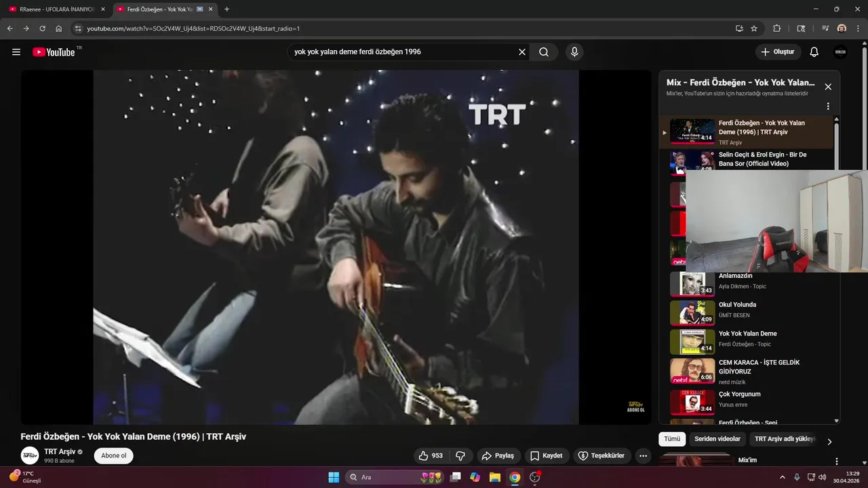Open a new browser tab

[226, 9]
